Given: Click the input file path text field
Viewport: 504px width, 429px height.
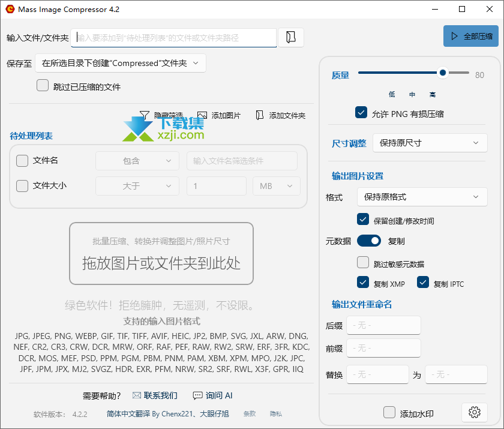Looking at the screenshot, I should pyautogui.click(x=174, y=37).
